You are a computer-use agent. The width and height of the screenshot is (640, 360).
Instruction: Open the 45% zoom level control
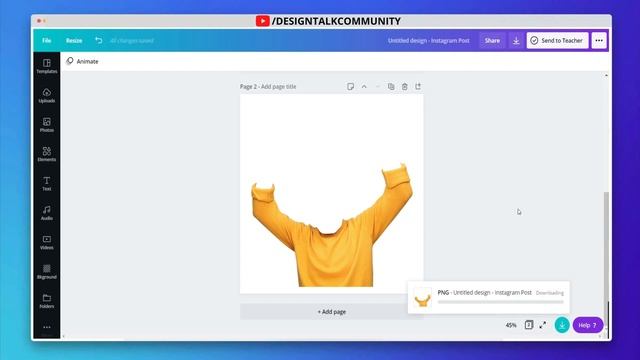coord(511,325)
